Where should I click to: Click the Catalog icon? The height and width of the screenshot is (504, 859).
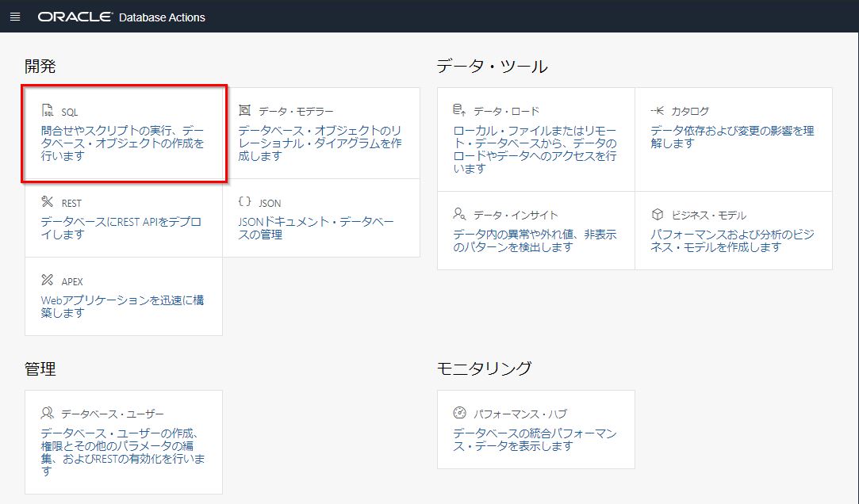[x=658, y=111]
